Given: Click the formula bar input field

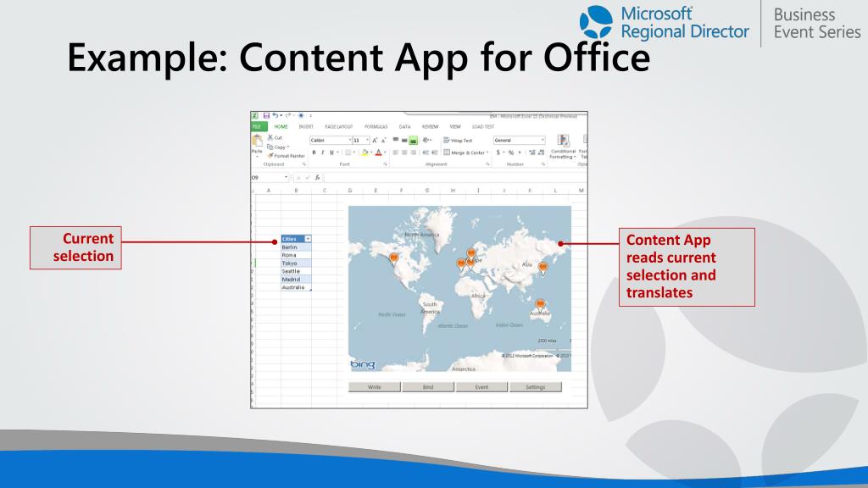Looking at the screenshot, I should [x=455, y=177].
